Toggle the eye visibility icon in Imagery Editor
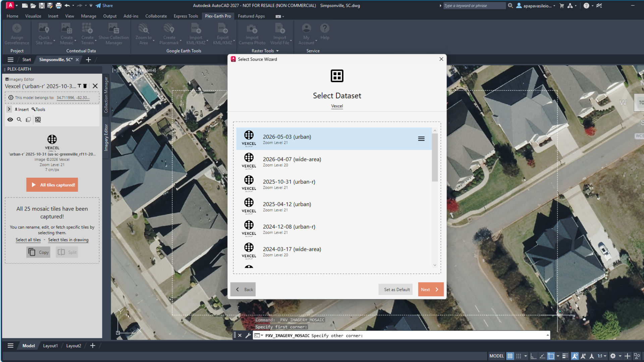 10,120
